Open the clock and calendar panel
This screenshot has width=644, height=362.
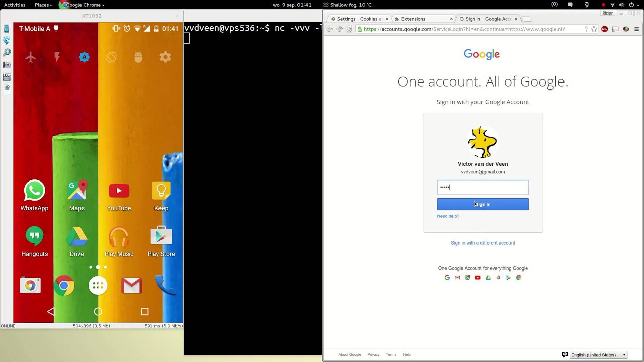292,5
